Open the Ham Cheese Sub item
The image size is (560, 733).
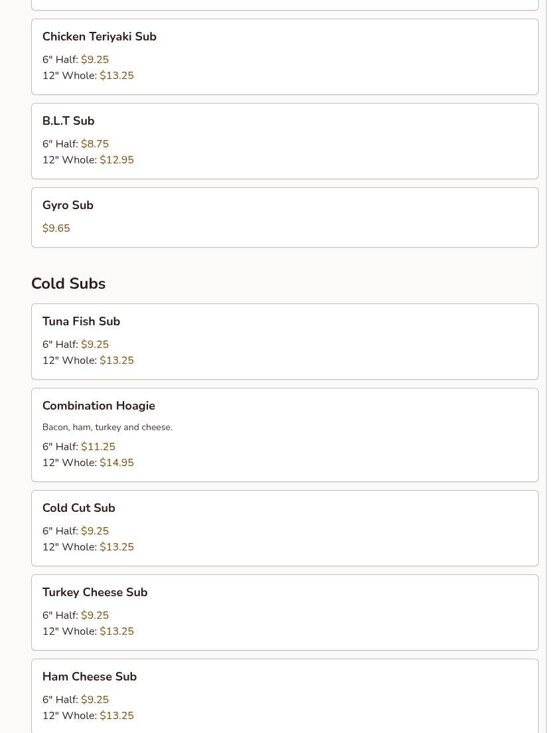(285, 696)
